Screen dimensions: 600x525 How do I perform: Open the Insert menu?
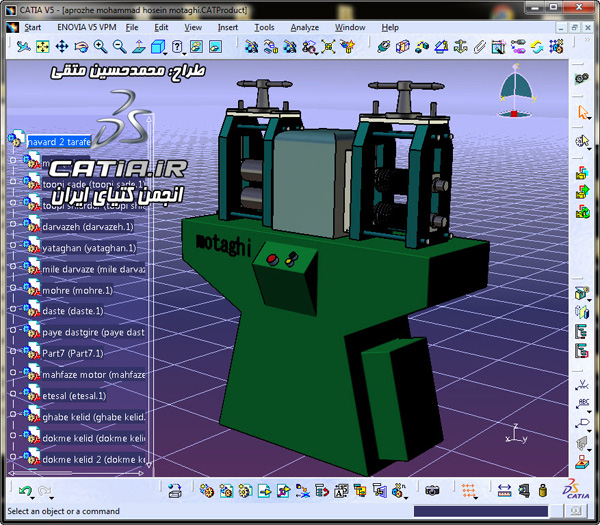click(228, 27)
